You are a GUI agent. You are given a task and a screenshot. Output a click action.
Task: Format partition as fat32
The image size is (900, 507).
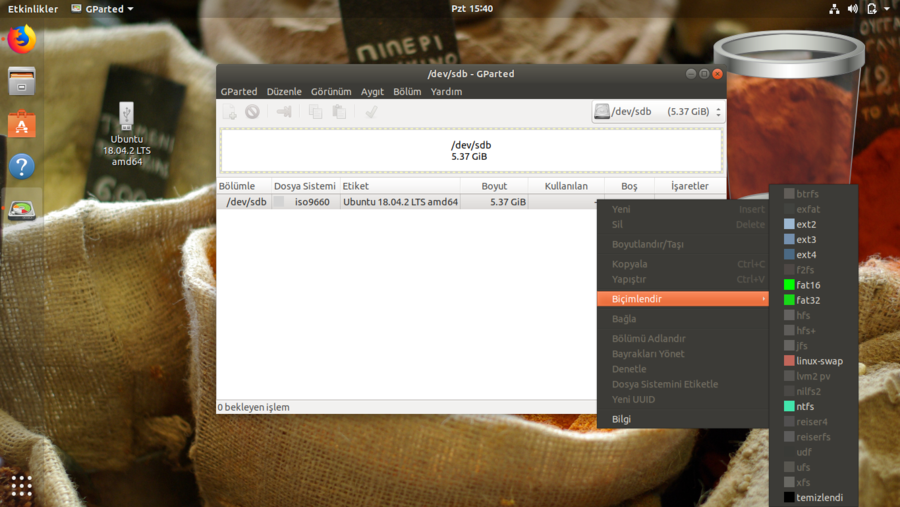(x=813, y=300)
